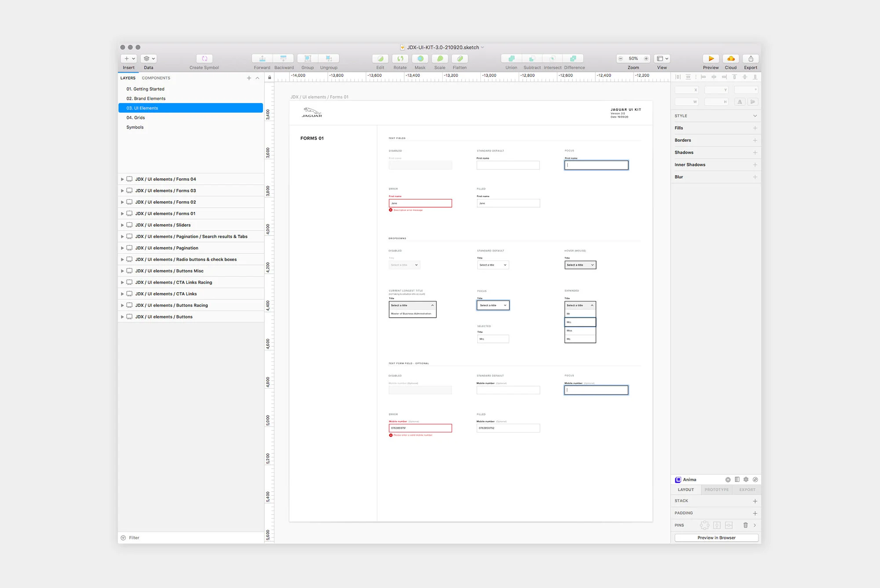This screenshot has width=880, height=588.
Task: Delete pins with the trash icon
Action: 745,525
